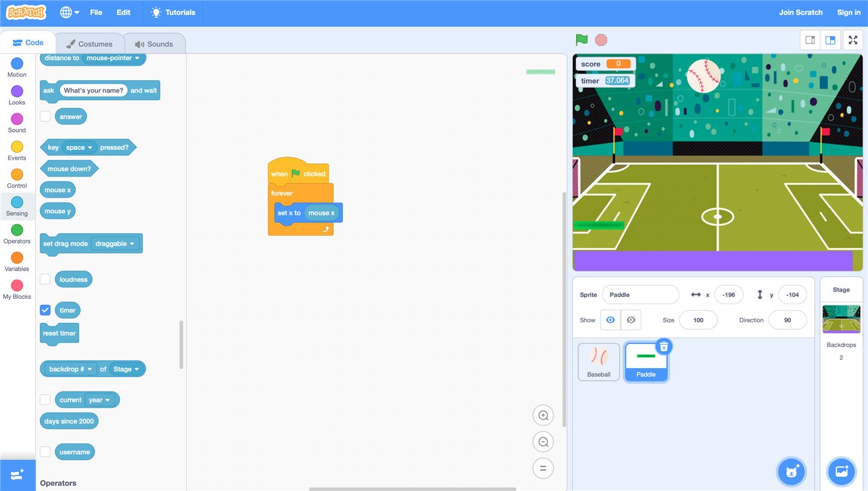Delete the Paddle sprite with trash icon
868x491 pixels.
pos(664,347)
